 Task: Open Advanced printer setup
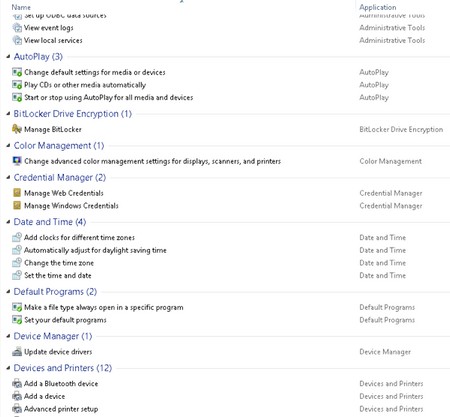tap(61, 409)
